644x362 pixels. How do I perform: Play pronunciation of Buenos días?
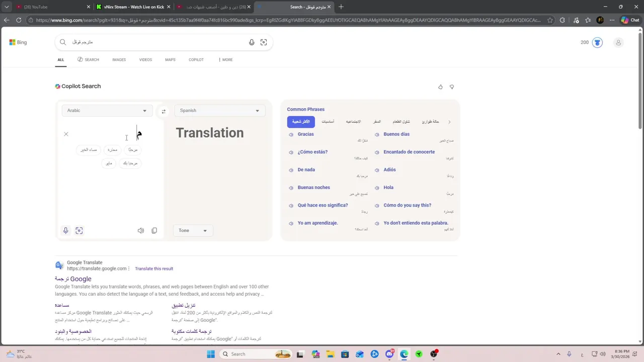click(377, 135)
